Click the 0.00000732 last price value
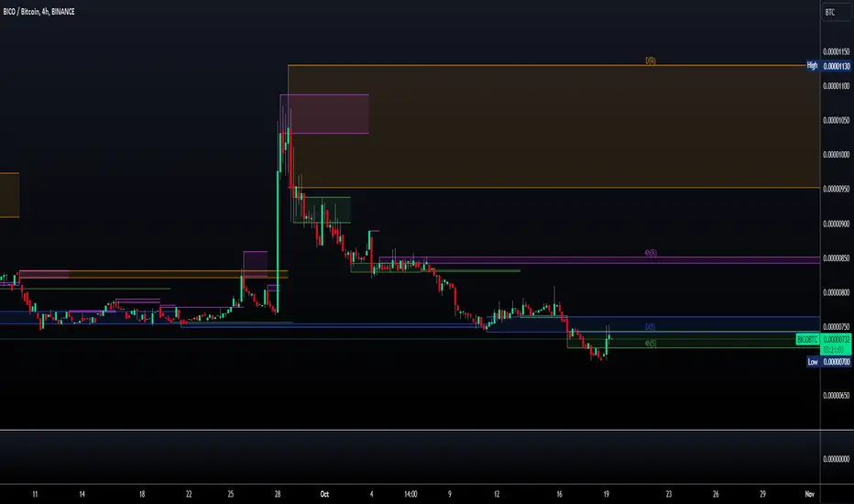854x504 pixels. 836,339
